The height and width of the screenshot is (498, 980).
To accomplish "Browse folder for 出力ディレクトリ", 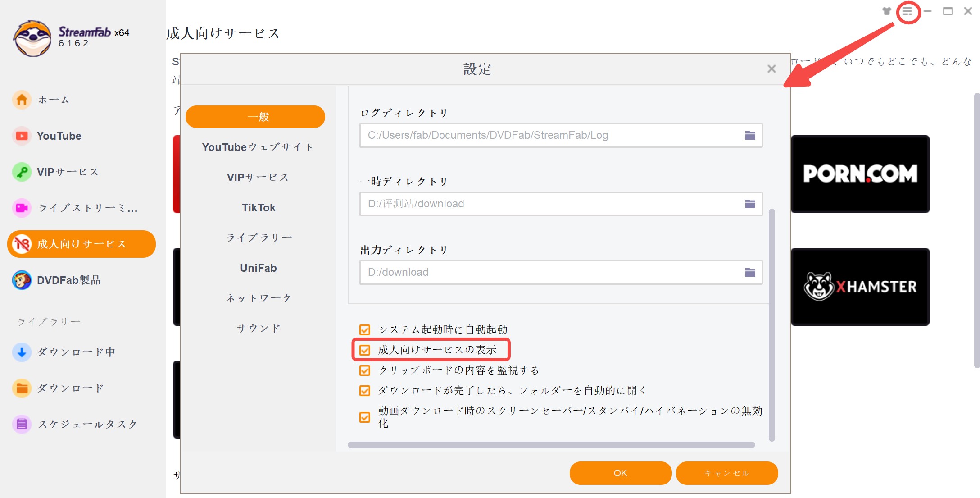I will tap(750, 272).
